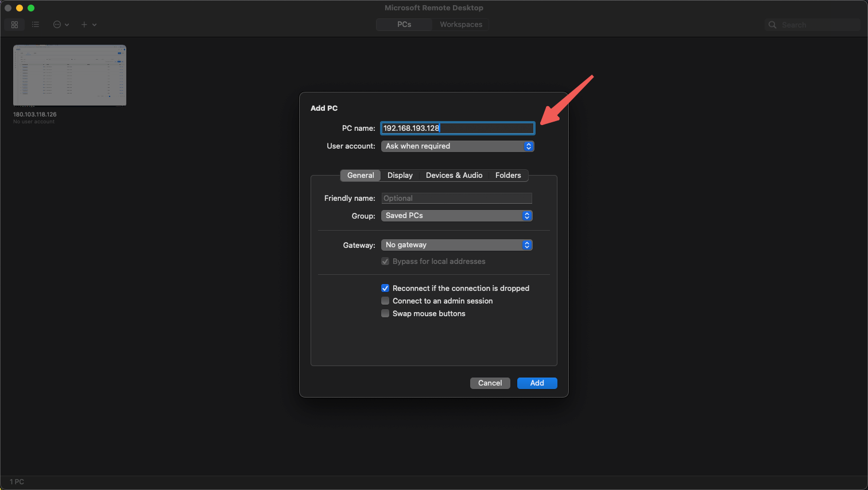
Task: Click the Cancel button
Action: [490, 383]
